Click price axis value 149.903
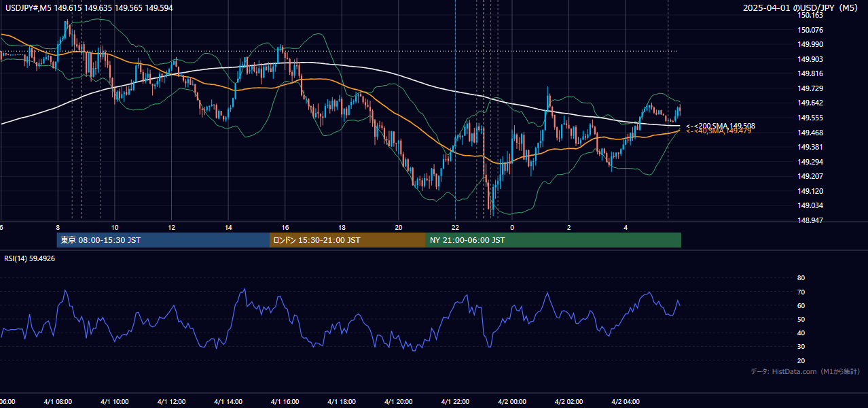This screenshot has height=408, width=868. [810, 59]
